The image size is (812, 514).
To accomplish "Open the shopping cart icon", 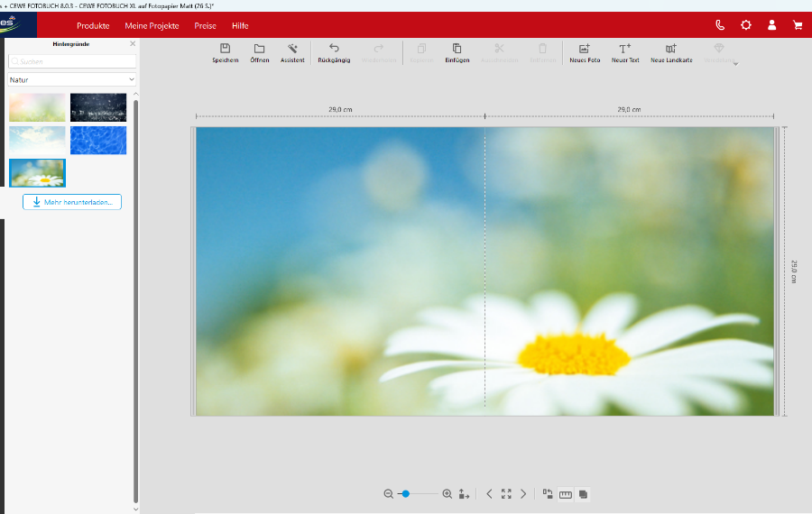I will coord(798,25).
